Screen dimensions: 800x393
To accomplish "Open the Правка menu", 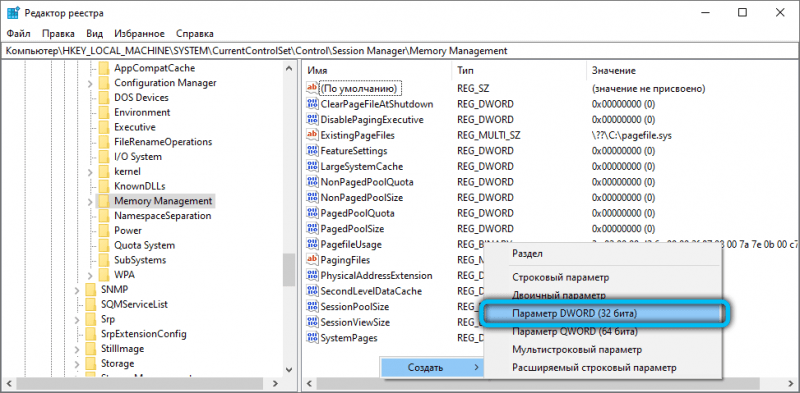I will [58, 34].
